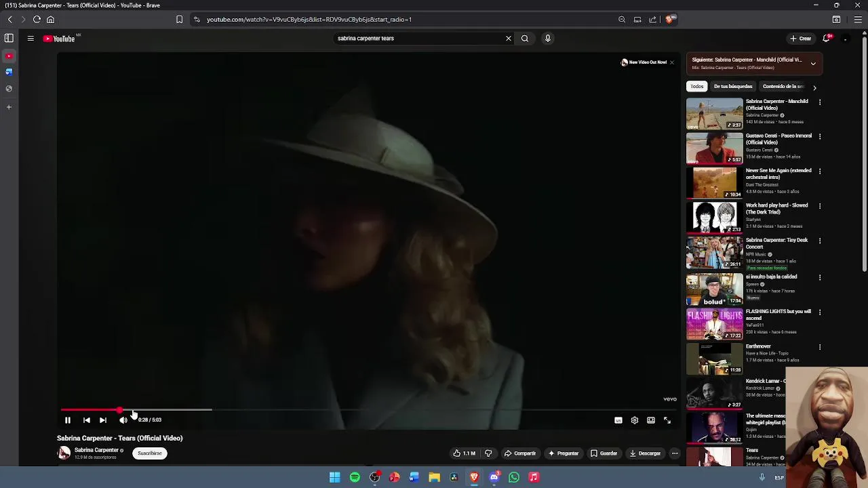Go to the YouTube home logo
The width and height of the screenshot is (868, 488).
click(x=59, y=39)
